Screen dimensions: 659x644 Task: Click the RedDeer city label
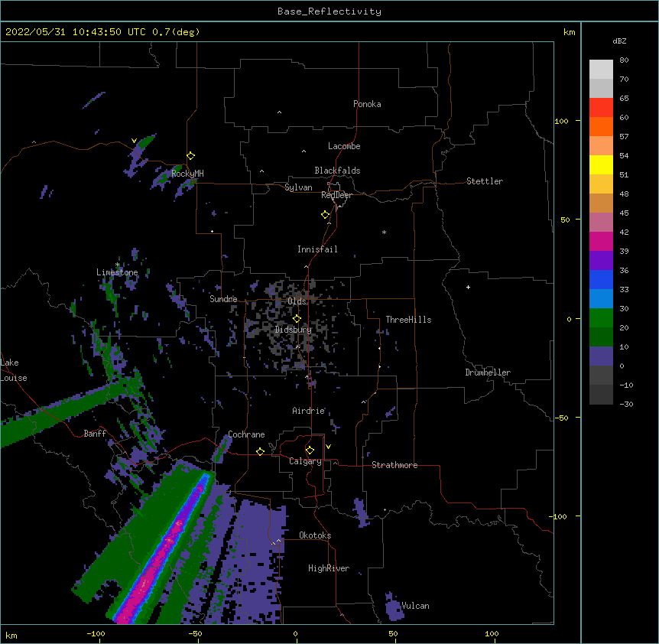[x=336, y=195]
